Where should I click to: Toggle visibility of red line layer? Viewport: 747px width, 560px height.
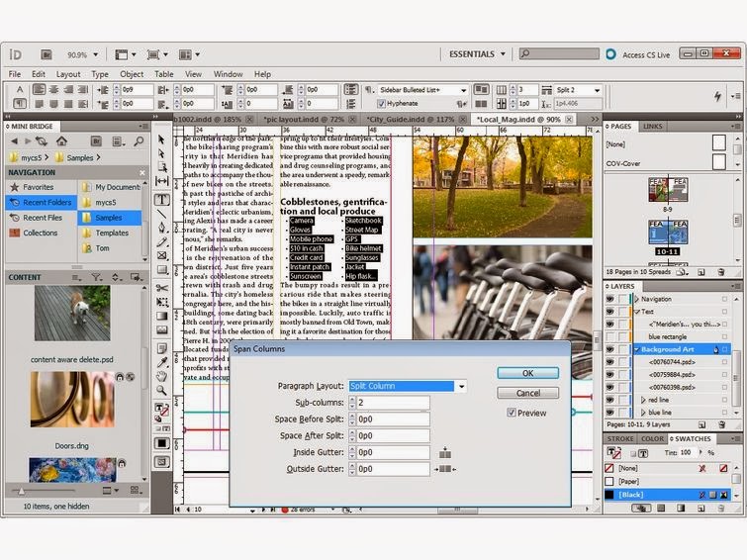[x=609, y=400]
